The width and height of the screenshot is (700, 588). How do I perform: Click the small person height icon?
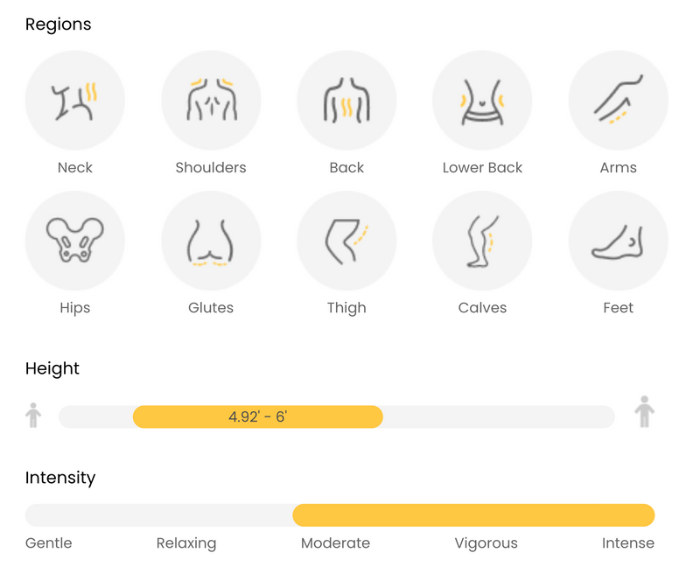(33, 416)
